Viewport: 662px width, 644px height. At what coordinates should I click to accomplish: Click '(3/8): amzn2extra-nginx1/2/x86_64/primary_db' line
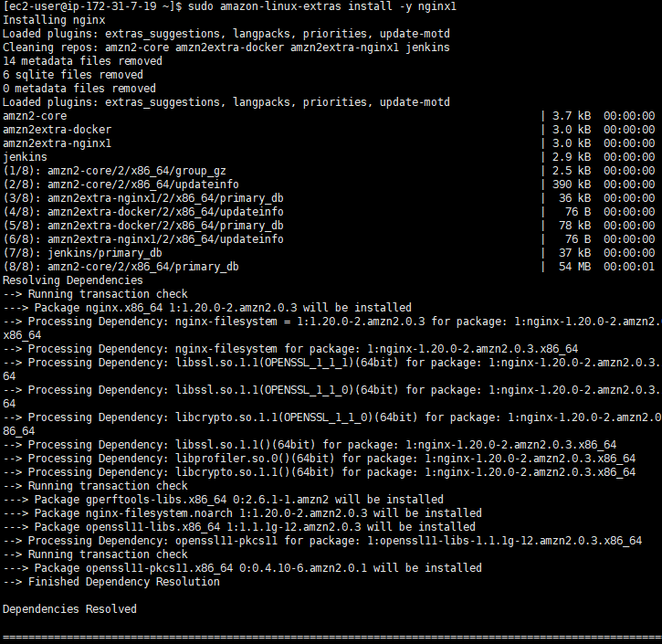point(143,198)
